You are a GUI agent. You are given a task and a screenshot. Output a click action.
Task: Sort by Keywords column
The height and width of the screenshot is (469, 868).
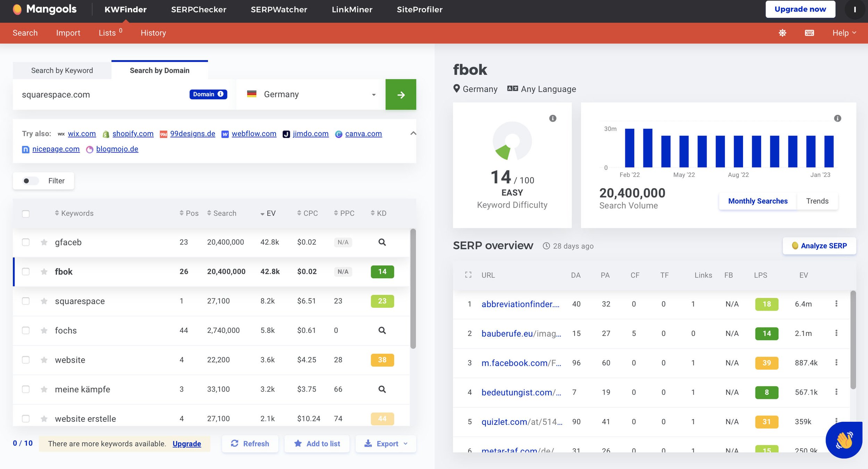coord(74,213)
